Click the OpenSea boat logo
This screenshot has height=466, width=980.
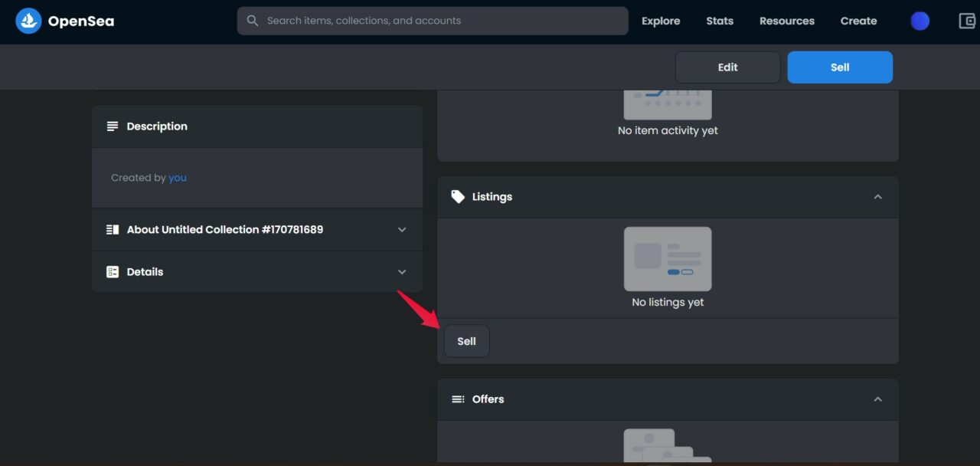[x=28, y=21]
